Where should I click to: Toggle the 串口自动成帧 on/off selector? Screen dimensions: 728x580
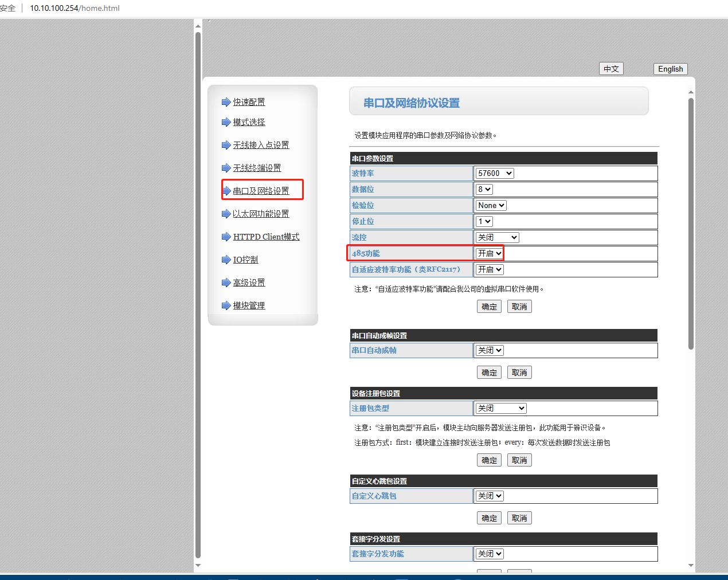click(x=490, y=350)
